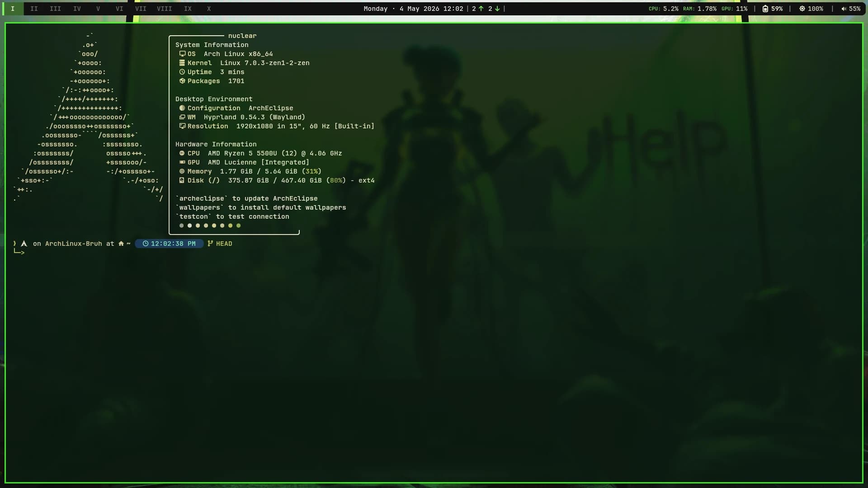Click the icon beside Kernel
Image resolution: width=868 pixels, height=488 pixels.
tap(182, 63)
